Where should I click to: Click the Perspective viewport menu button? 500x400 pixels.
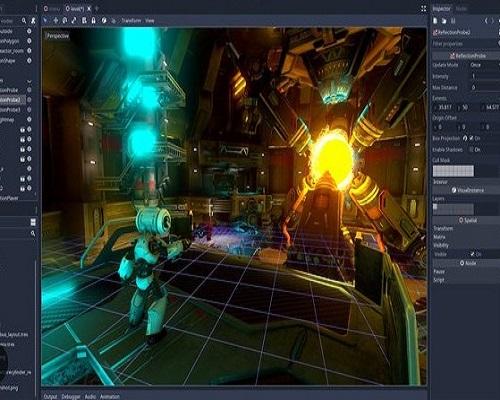(x=57, y=36)
